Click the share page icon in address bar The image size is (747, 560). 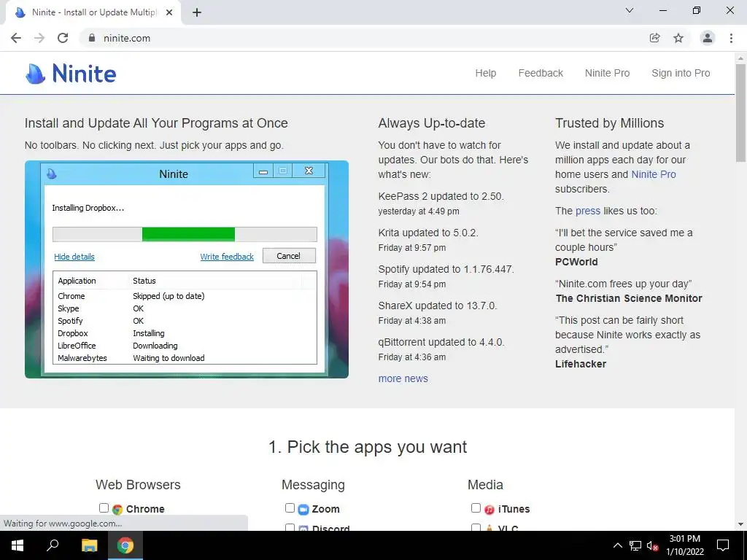654,38
